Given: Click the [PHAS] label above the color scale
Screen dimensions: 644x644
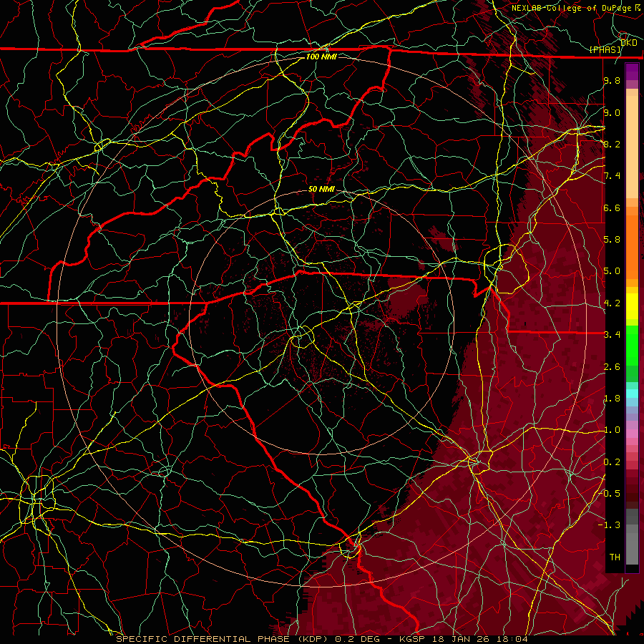Looking at the screenshot, I should (x=605, y=49).
